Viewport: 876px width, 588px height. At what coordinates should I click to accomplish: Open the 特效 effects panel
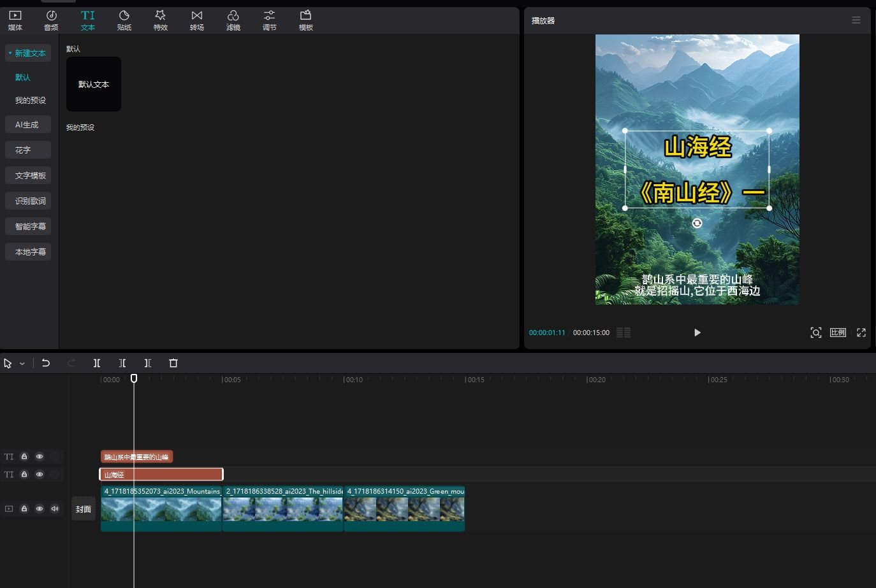(x=161, y=20)
